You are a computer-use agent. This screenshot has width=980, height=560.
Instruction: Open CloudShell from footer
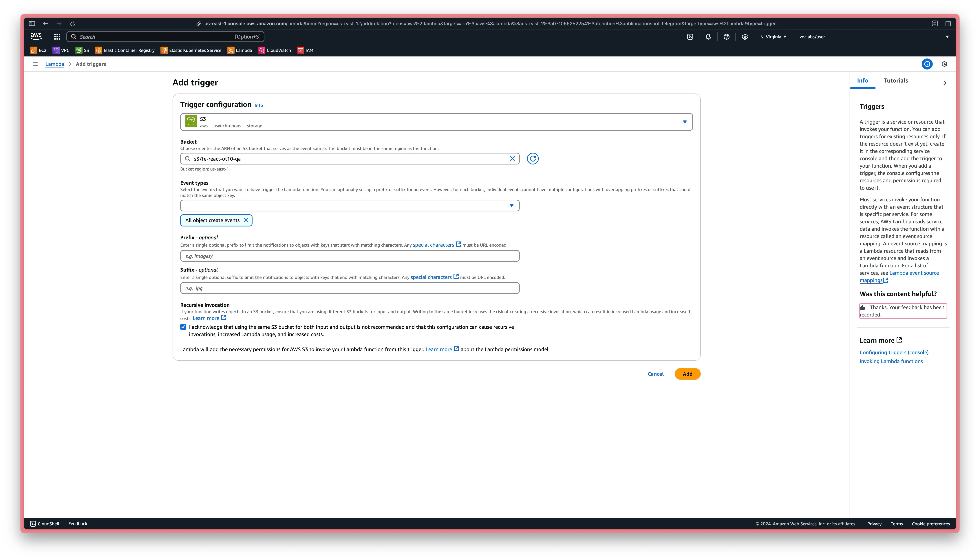45,524
